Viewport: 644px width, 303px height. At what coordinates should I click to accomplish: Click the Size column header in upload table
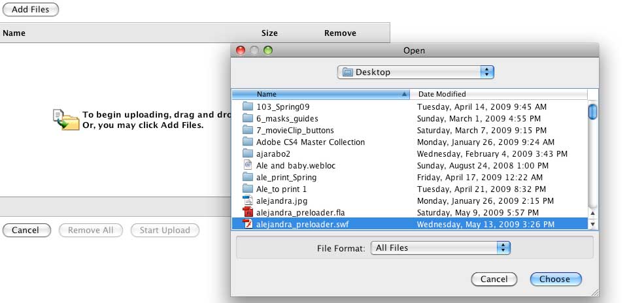point(269,33)
